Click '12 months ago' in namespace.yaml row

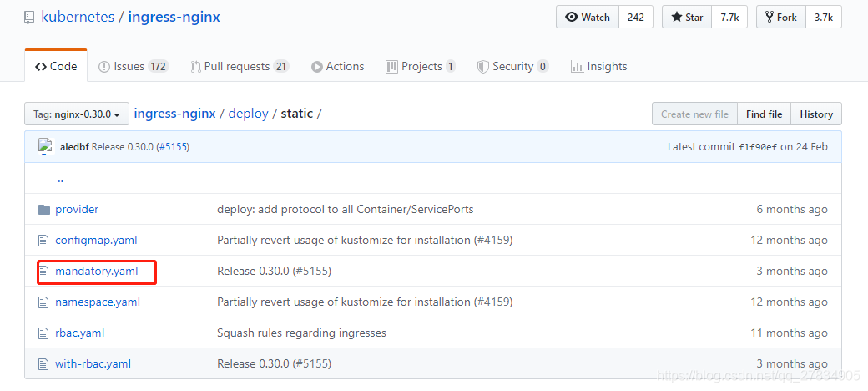(x=790, y=302)
